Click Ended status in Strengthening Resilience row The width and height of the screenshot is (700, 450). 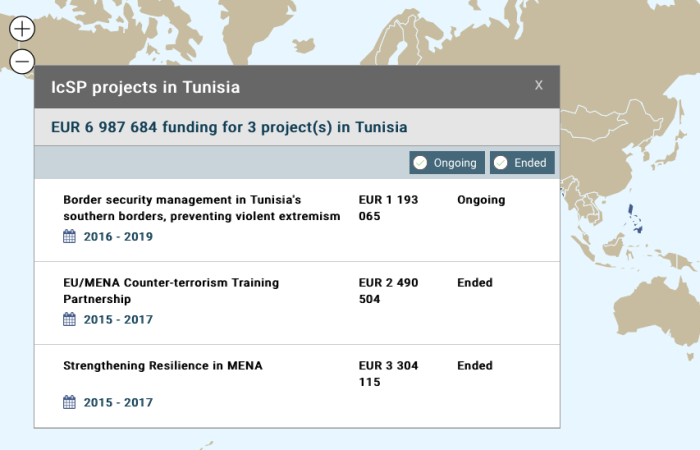(x=475, y=366)
